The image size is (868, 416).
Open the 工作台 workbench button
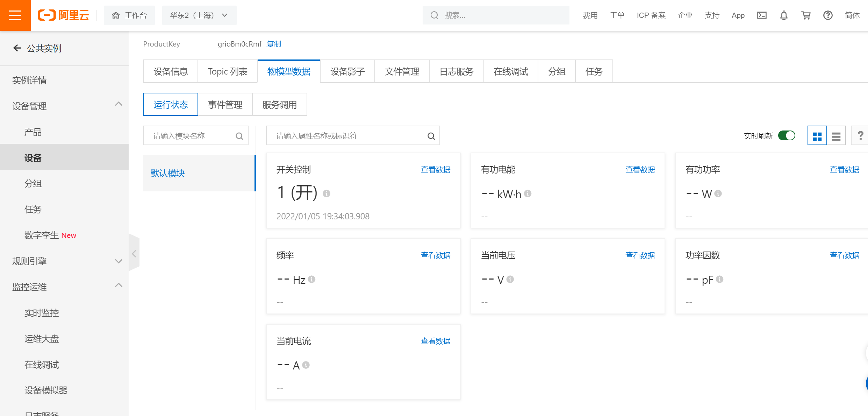[x=129, y=15]
